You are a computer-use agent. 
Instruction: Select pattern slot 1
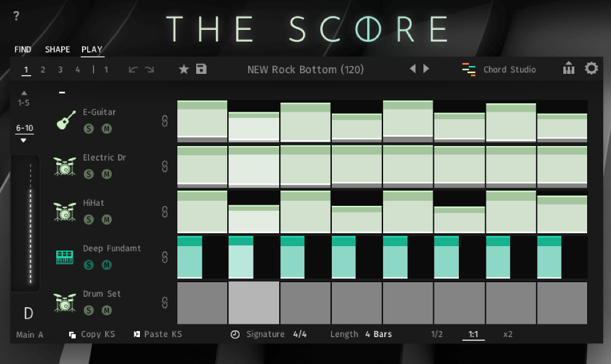(26, 70)
